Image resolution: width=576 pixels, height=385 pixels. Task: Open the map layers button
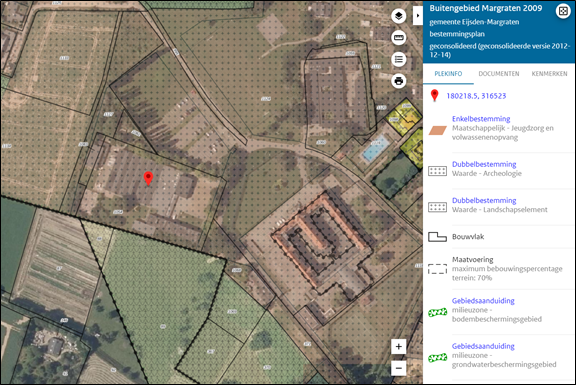[399, 16]
